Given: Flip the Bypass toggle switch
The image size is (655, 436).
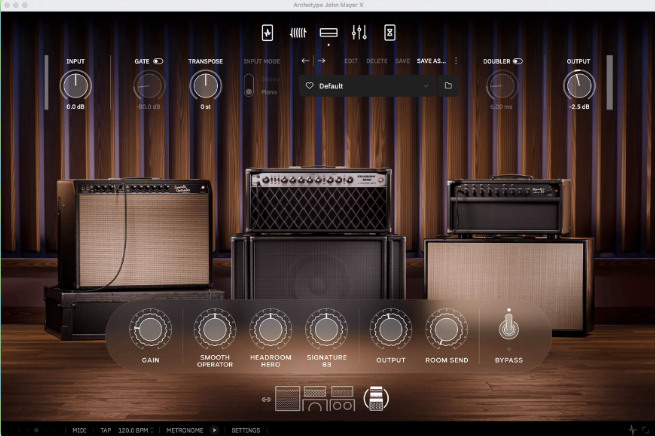Looking at the screenshot, I should coord(508,326).
